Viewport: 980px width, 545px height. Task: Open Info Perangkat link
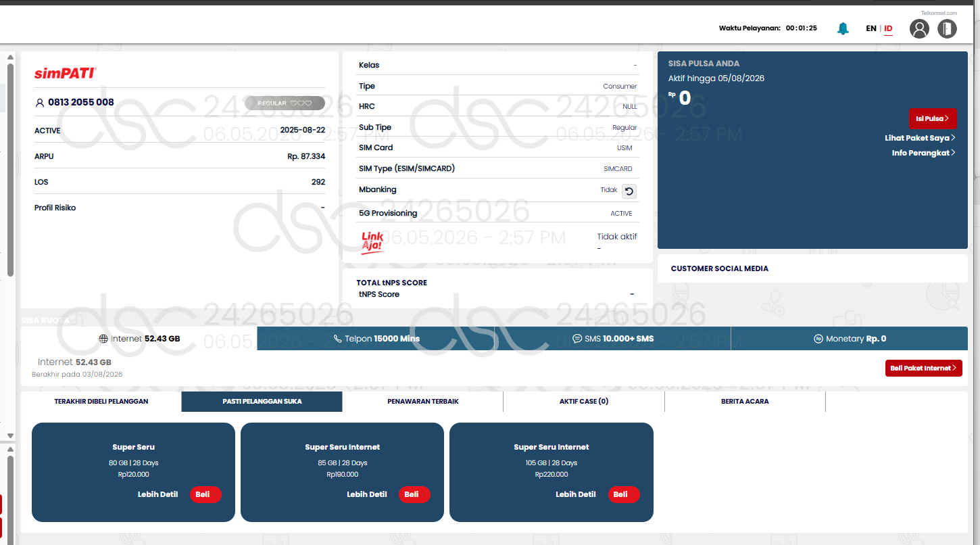point(923,153)
